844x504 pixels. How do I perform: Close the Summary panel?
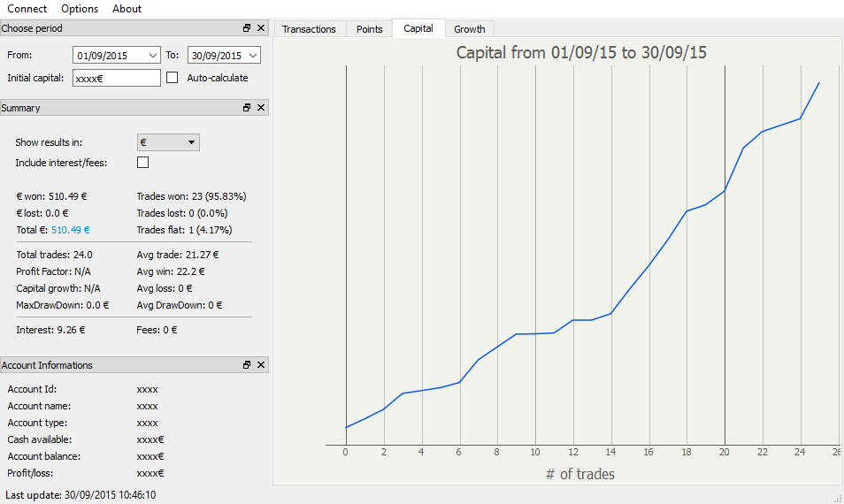click(x=261, y=108)
